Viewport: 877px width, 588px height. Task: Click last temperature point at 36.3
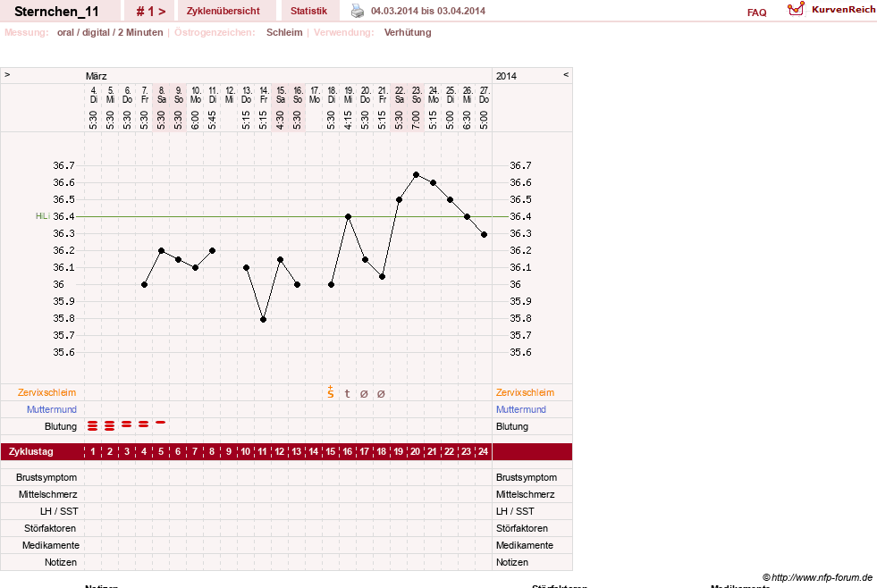(484, 235)
